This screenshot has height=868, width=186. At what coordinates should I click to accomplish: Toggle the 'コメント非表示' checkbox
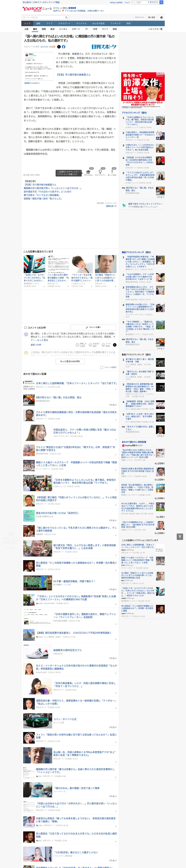tap(102, 367)
